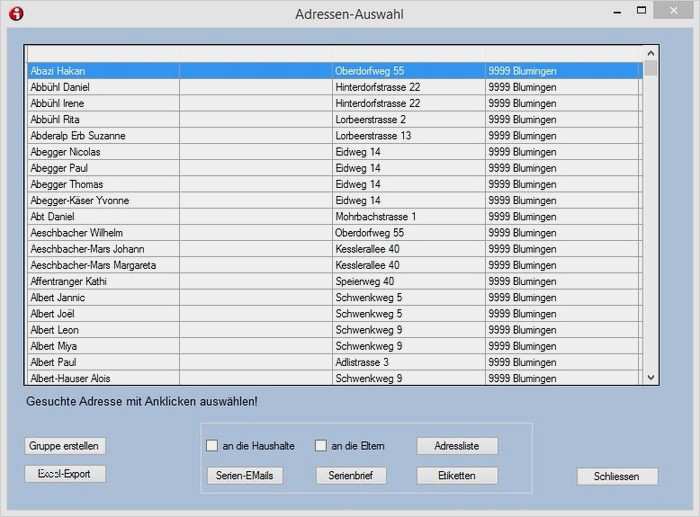The height and width of the screenshot is (517, 700).
Task: Enable the 'an die Haushalte' checkbox
Action: pos(212,446)
